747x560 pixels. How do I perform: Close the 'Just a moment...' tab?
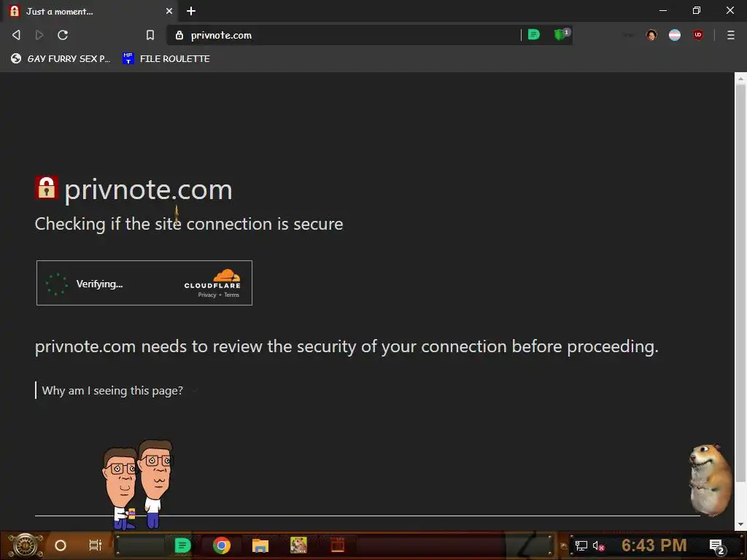tap(169, 11)
